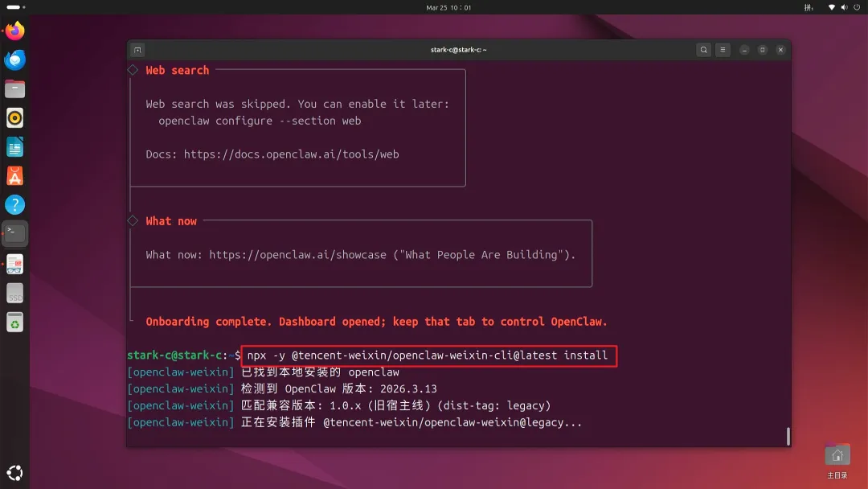Click the 'What now' section heading
Image resolution: width=868 pixels, height=489 pixels.
click(171, 221)
